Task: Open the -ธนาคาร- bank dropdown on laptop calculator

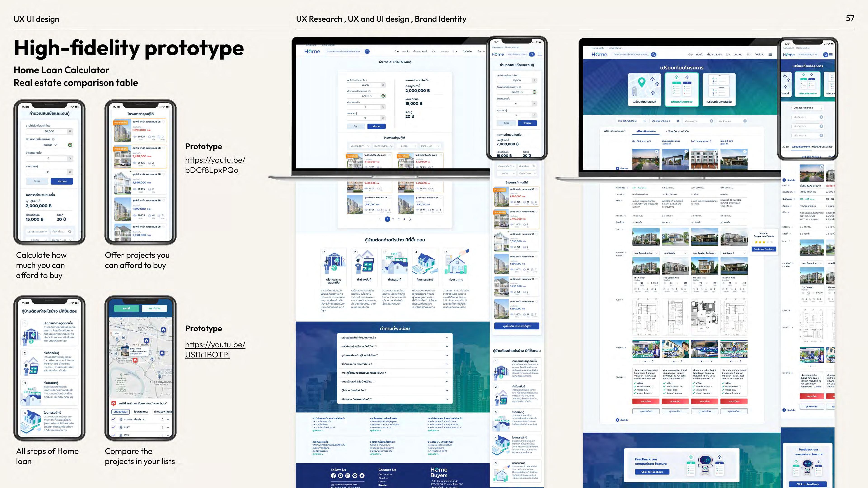Action: [x=366, y=96]
